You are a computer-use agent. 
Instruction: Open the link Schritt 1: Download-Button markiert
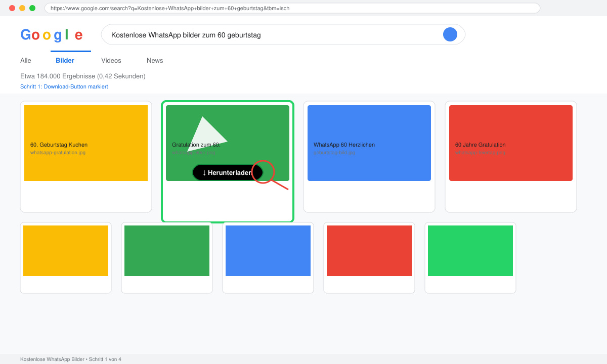coord(64,86)
